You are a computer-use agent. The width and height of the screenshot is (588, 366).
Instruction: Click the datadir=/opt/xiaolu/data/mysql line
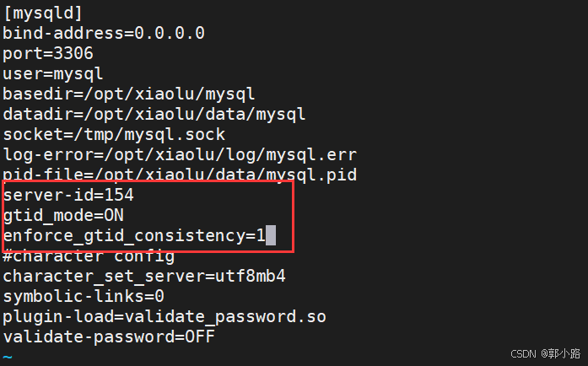(154, 114)
